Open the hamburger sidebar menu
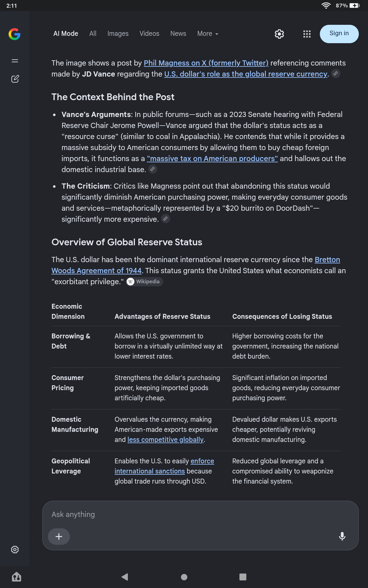 [x=15, y=61]
